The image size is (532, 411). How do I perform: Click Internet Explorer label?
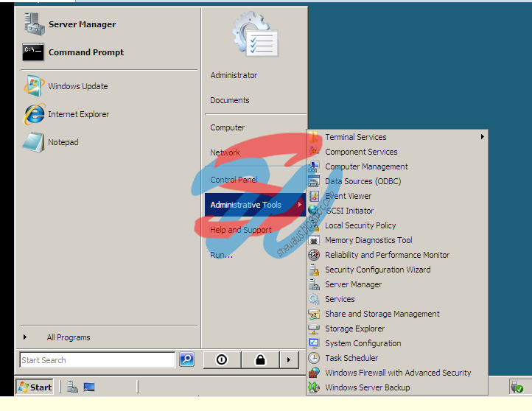point(79,114)
